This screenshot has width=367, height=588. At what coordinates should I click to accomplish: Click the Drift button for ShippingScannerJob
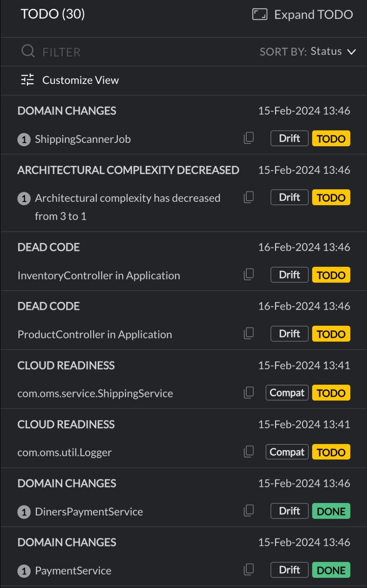(289, 138)
